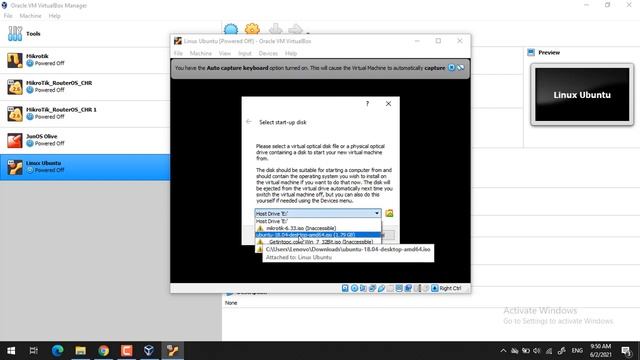Open Machine menu in VirtualBox Manager
The width and height of the screenshot is (640, 360).
point(31,16)
